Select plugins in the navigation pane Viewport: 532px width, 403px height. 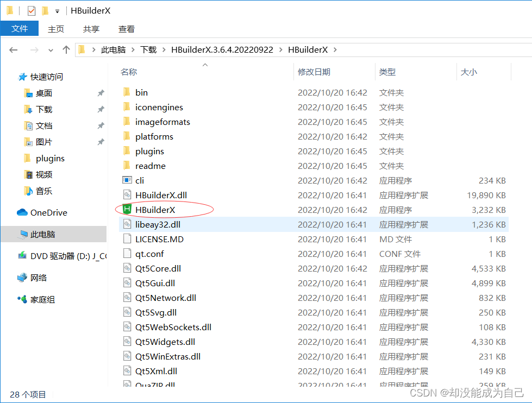click(x=50, y=159)
